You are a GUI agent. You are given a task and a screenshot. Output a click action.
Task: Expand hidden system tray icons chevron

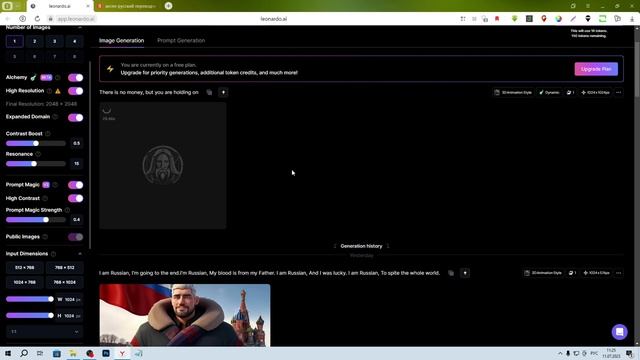[560, 353]
